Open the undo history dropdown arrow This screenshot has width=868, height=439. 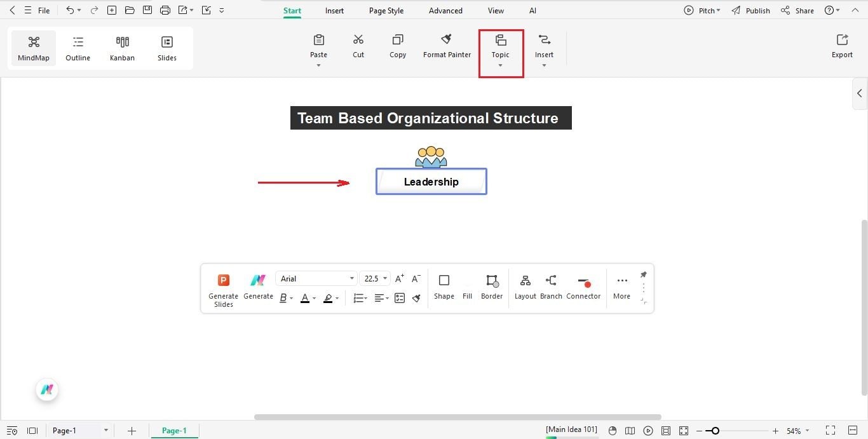tap(79, 11)
